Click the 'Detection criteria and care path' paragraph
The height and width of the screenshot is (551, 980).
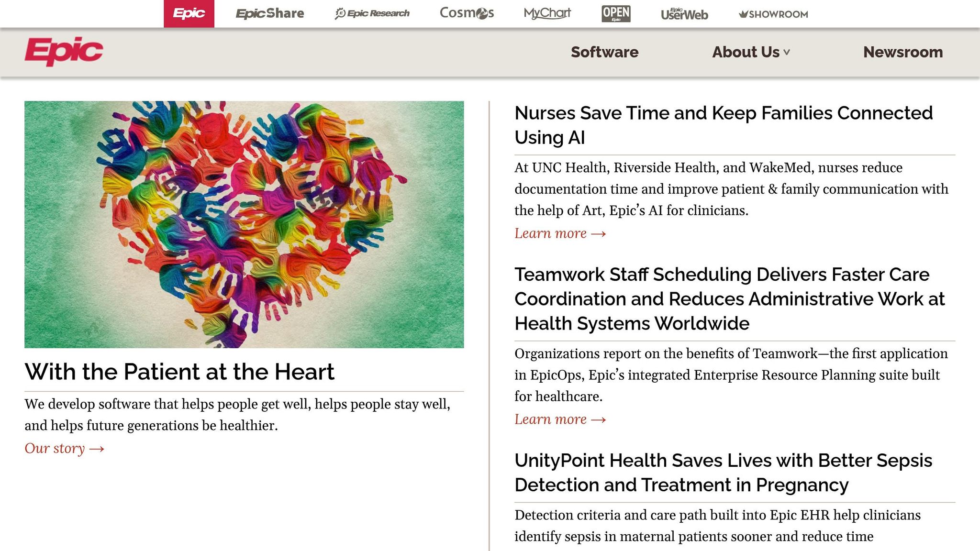(x=717, y=526)
